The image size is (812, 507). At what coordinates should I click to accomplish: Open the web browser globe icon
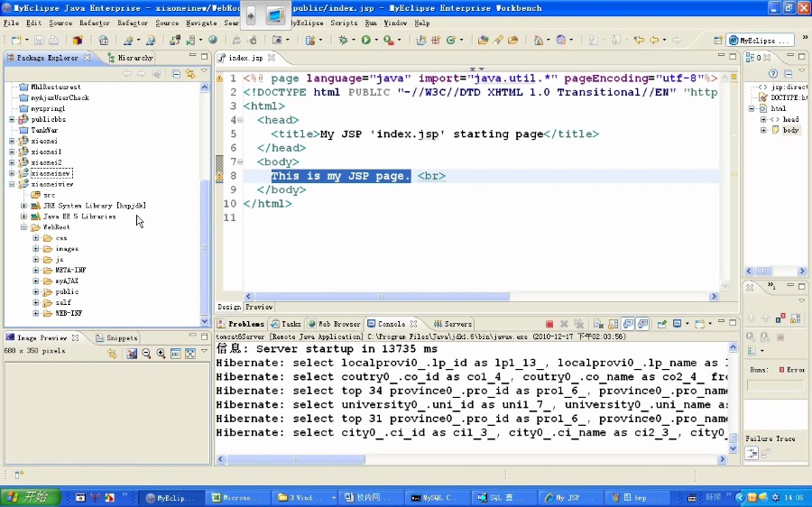(212, 41)
